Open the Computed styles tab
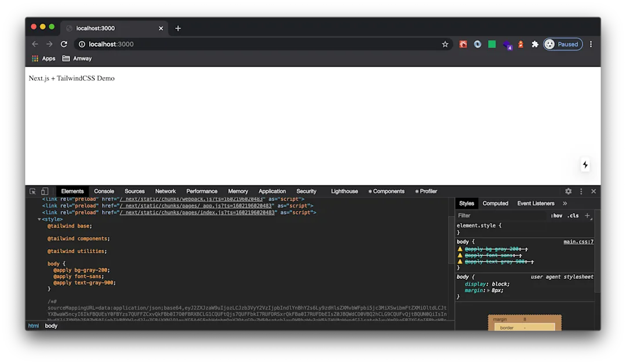Viewport: 626px width, 364px height. [x=495, y=203]
